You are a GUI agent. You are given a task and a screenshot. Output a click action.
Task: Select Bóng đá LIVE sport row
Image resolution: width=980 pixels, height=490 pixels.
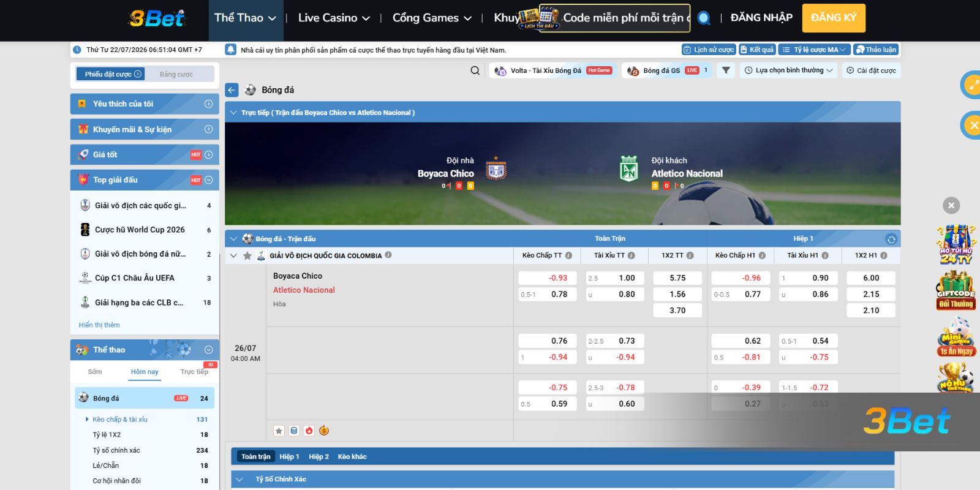pyautogui.click(x=145, y=398)
